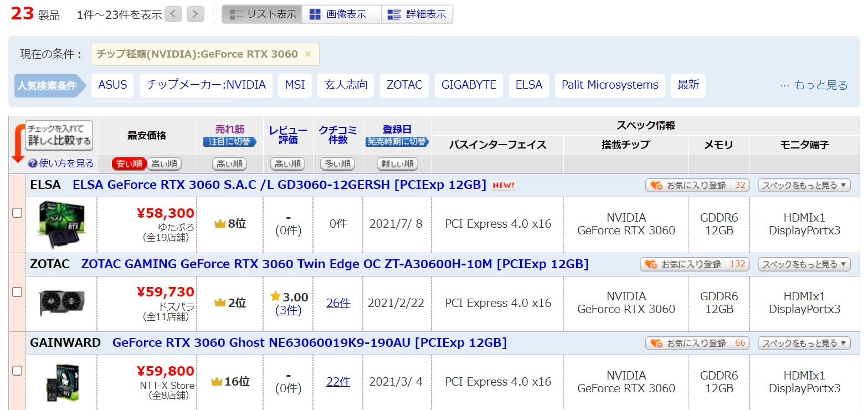Screen dimensions: 868x410
Task: Click the ELSA card product thumbnail
Action: pyautogui.click(x=61, y=224)
